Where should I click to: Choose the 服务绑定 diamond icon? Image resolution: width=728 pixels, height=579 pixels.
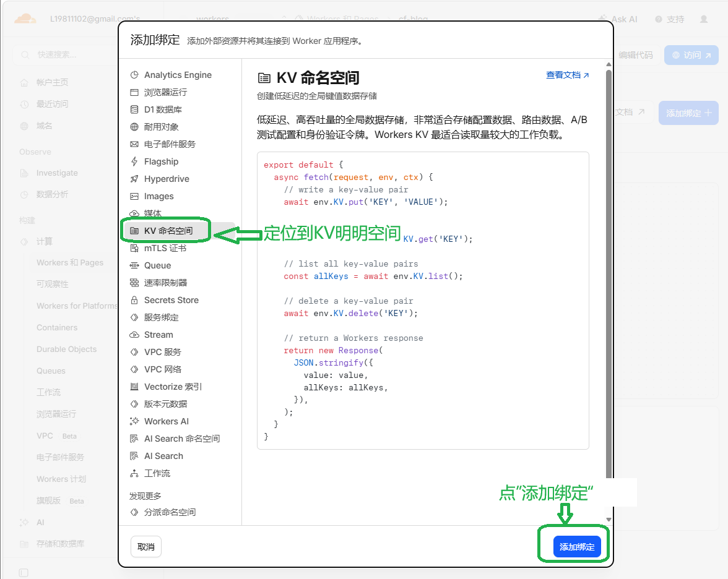tap(134, 317)
